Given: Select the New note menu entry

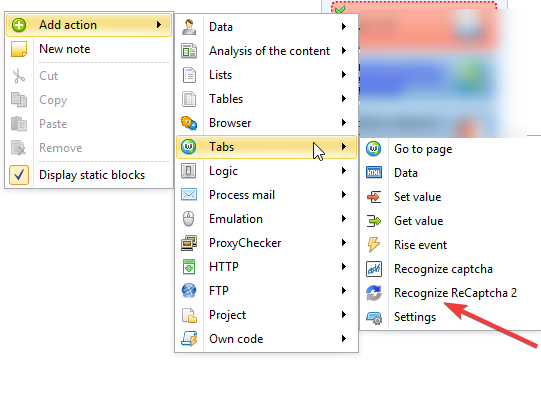Looking at the screenshot, I should pyautogui.click(x=89, y=49).
